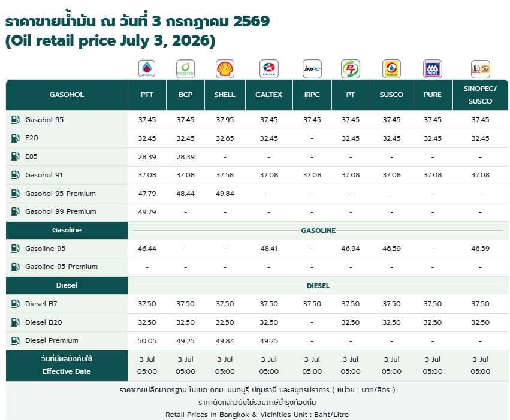The image size is (510, 420).
Task: Click the fuel pump icon beside Gasohol 95
Action: coord(15,120)
